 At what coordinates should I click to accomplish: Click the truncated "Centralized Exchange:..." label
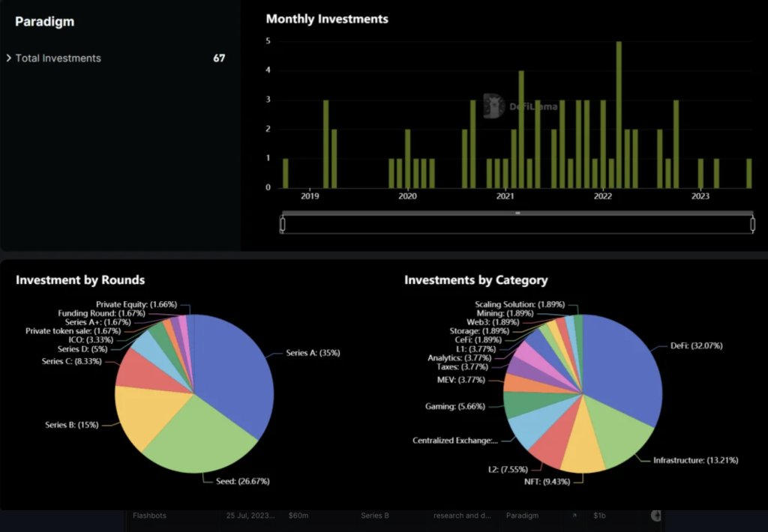coord(455,441)
